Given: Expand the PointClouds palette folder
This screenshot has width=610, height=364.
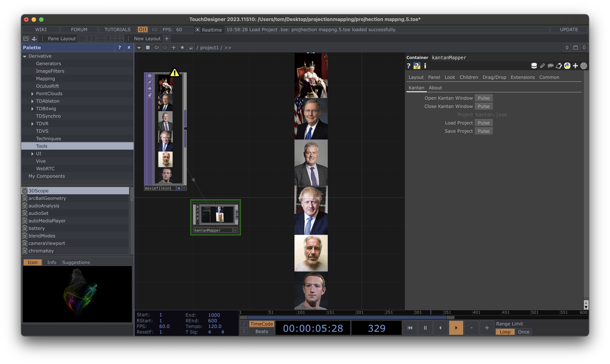Looking at the screenshot, I should pos(32,94).
